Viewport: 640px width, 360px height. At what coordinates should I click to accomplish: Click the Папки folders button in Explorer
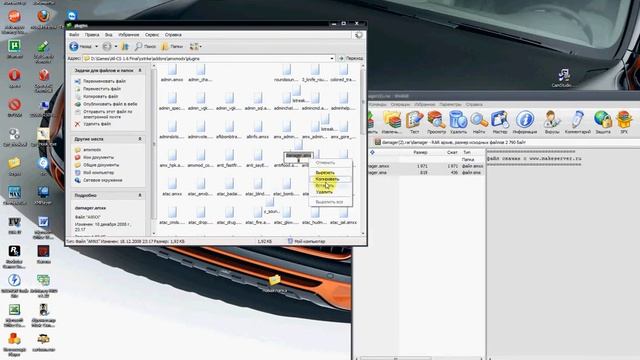pos(172,47)
